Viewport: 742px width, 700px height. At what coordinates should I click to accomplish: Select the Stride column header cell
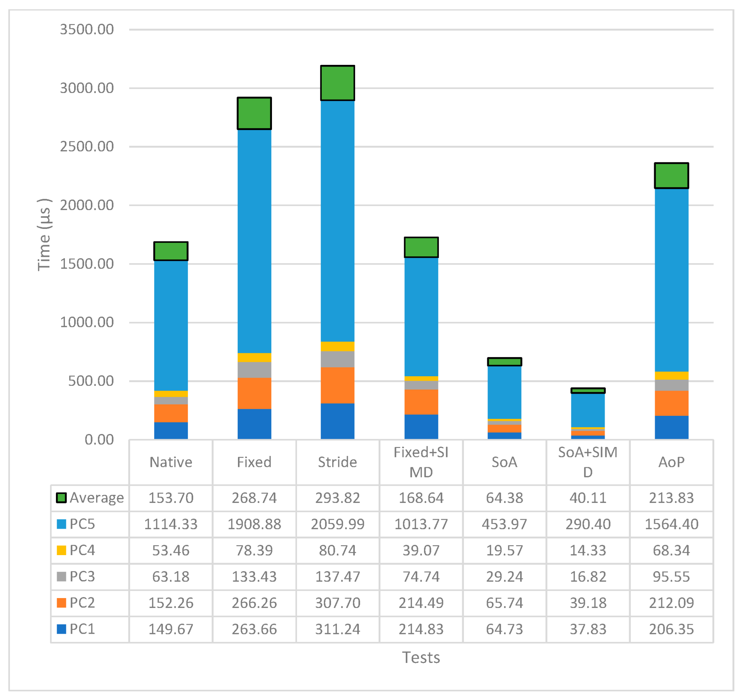[x=338, y=462]
